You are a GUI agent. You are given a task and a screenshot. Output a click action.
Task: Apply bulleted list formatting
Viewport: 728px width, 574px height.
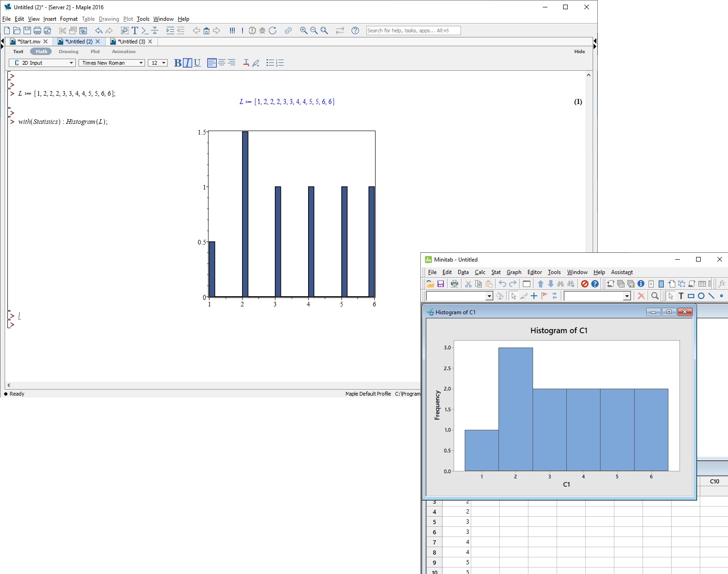270,63
